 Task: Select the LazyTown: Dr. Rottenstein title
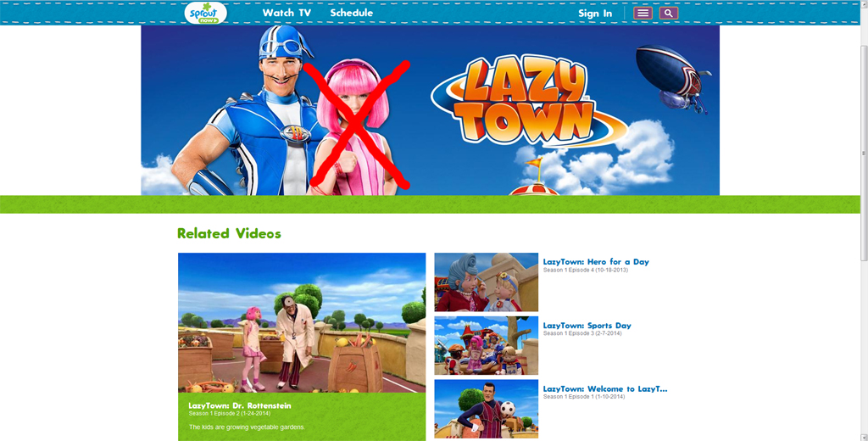tap(239, 405)
